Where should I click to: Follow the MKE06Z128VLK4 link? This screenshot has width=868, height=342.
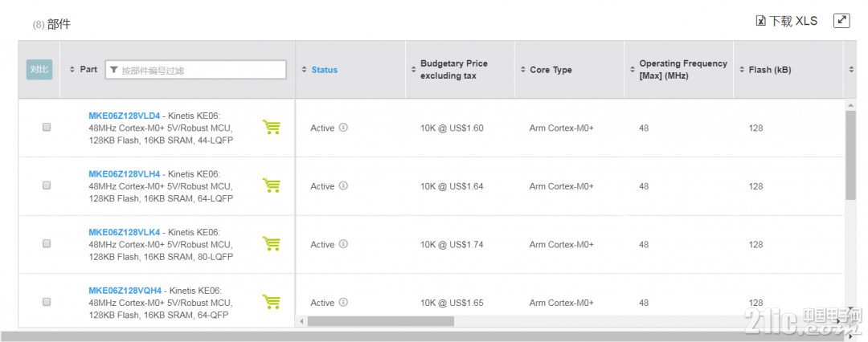coord(124,232)
